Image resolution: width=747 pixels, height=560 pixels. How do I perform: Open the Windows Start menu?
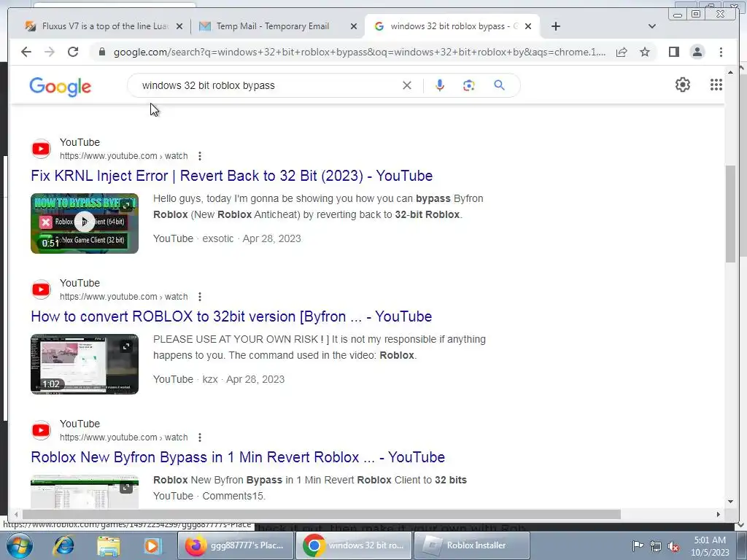[19, 545]
